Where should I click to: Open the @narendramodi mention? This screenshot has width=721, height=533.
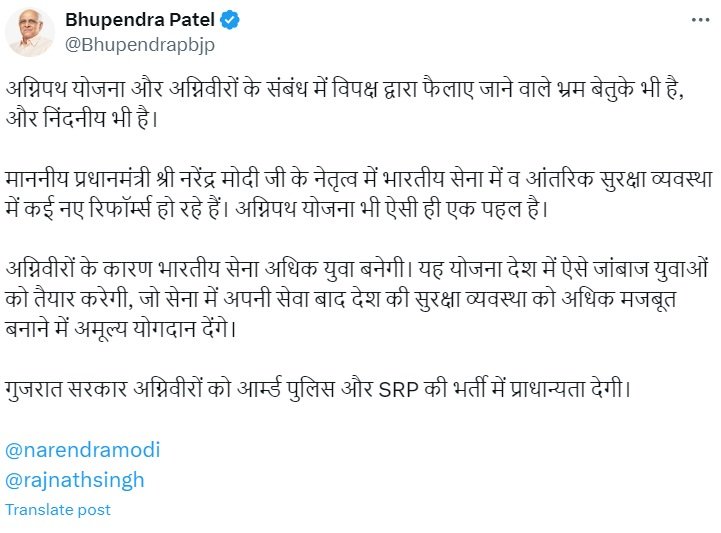[83, 449]
